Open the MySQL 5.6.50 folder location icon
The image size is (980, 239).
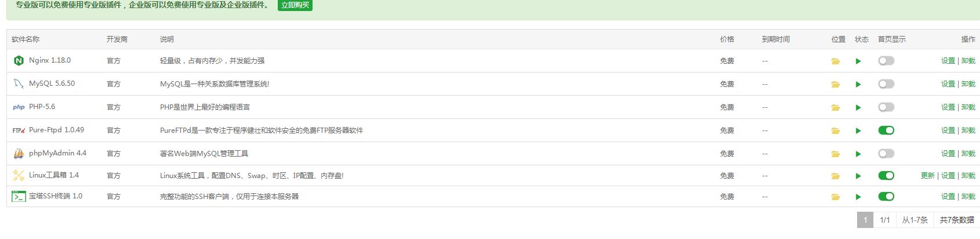[x=836, y=84]
